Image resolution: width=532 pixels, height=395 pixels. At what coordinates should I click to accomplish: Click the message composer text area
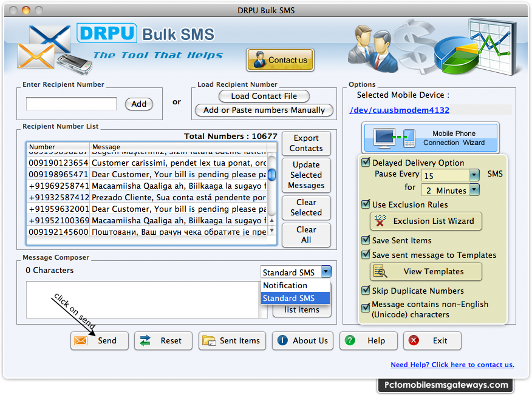143,299
